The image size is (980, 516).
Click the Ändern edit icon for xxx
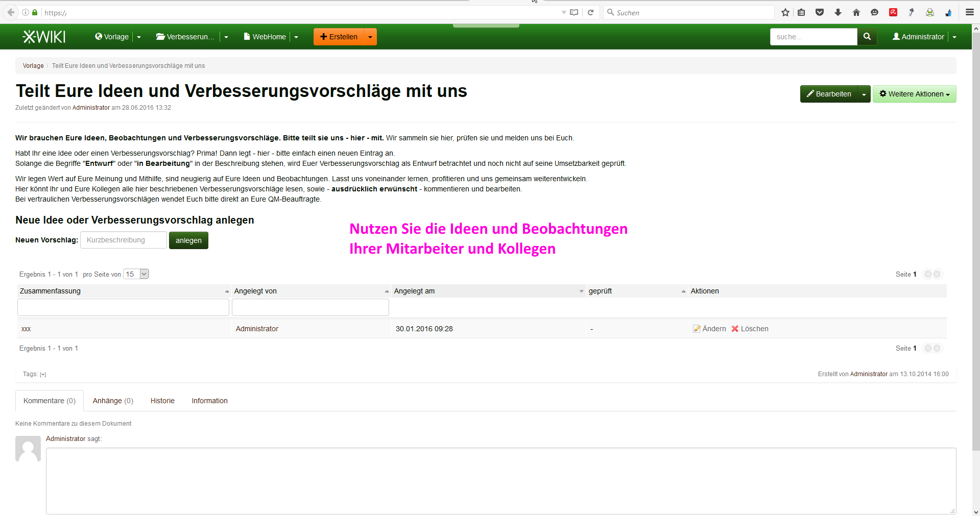coord(697,329)
